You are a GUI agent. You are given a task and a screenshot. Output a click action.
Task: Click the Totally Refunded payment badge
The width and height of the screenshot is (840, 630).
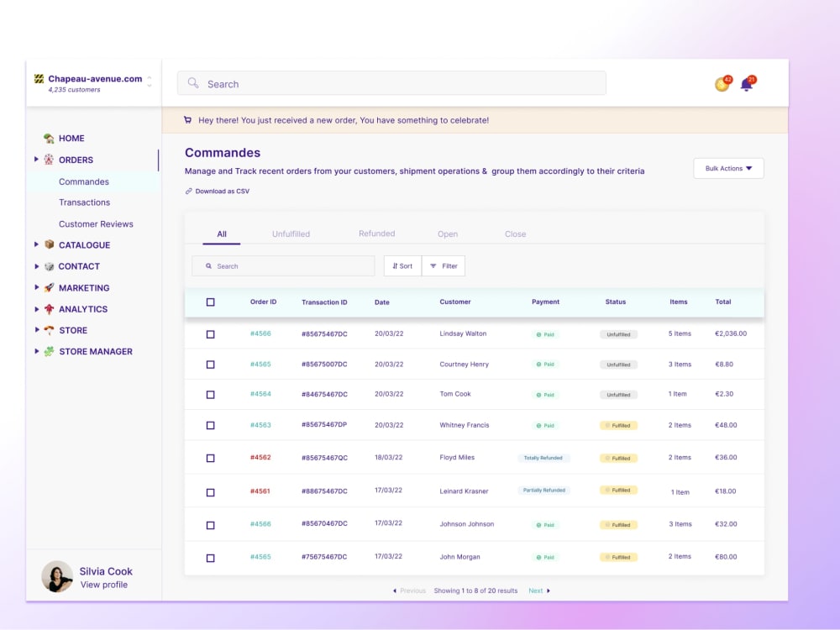click(x=543, y=458)
